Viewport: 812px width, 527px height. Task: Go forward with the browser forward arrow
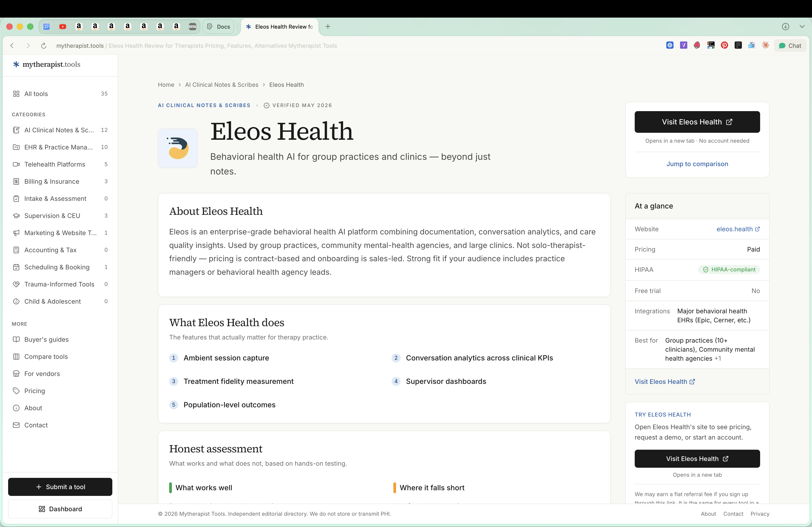pos(28,46)
